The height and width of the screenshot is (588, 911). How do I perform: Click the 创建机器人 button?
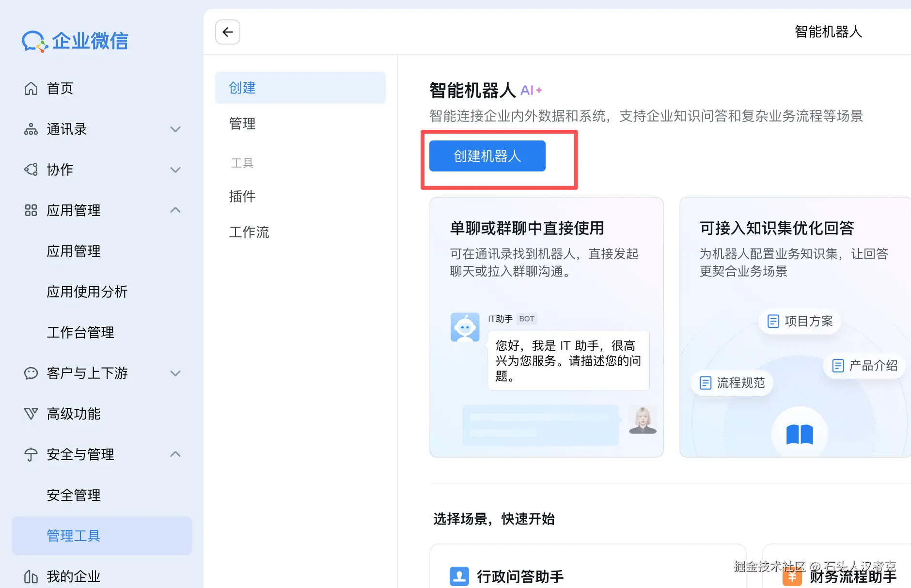tap(487, 156)
